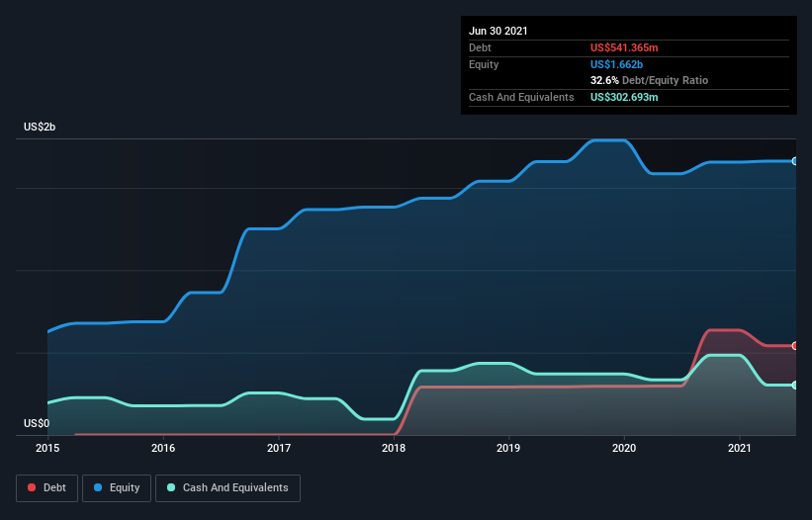
Task: Select the 2016 x-axis label
Action: (x=163, y=448)
